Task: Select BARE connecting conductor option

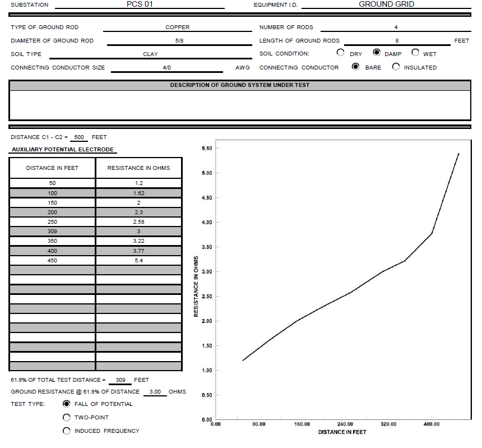Action: tap(355, 67)
